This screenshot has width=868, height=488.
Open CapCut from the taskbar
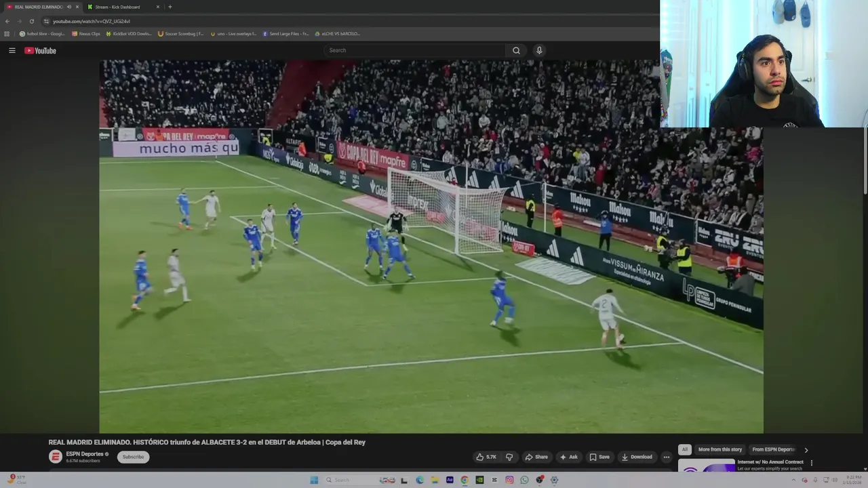494,480
